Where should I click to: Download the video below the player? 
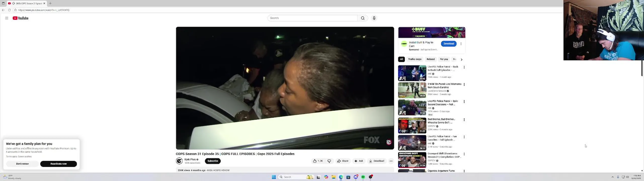point(377,161)
